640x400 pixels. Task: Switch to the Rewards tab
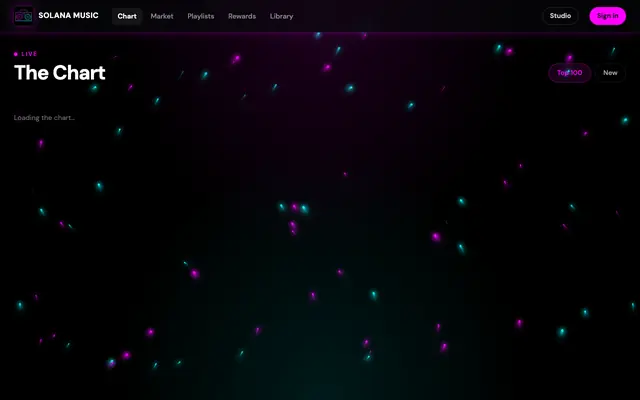(242, 16)
